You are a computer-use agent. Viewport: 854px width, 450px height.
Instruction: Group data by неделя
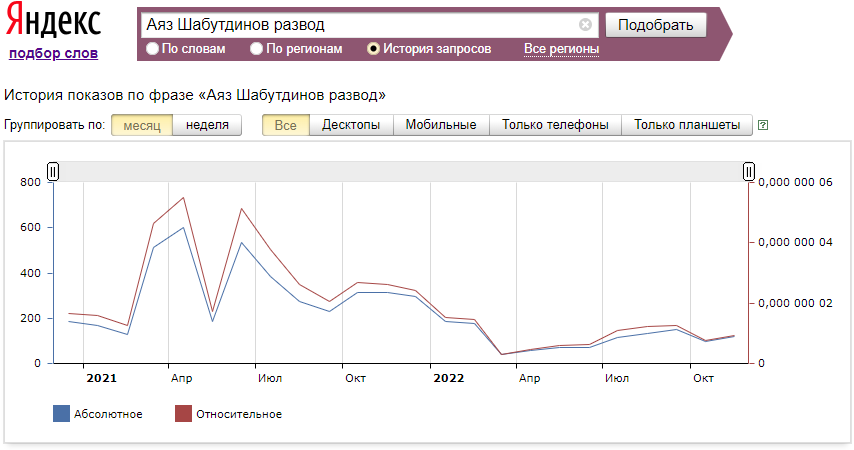[x=207, y=125]
